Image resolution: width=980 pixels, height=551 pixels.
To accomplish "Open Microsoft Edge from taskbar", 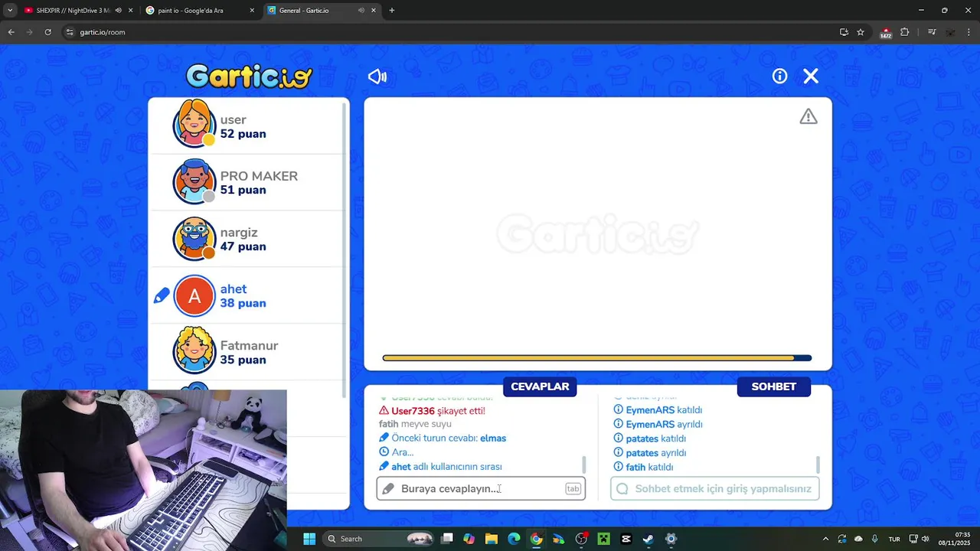I will [514, 539].
